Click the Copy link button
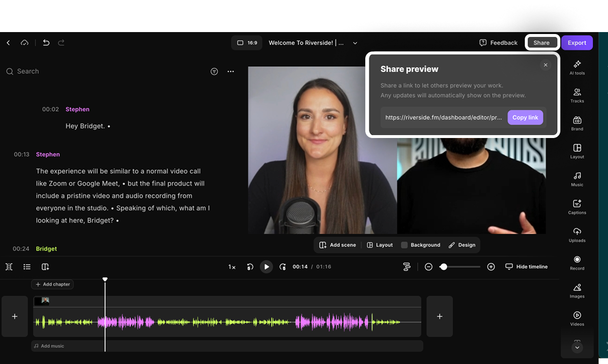608x364 pixels. (525, 118)
